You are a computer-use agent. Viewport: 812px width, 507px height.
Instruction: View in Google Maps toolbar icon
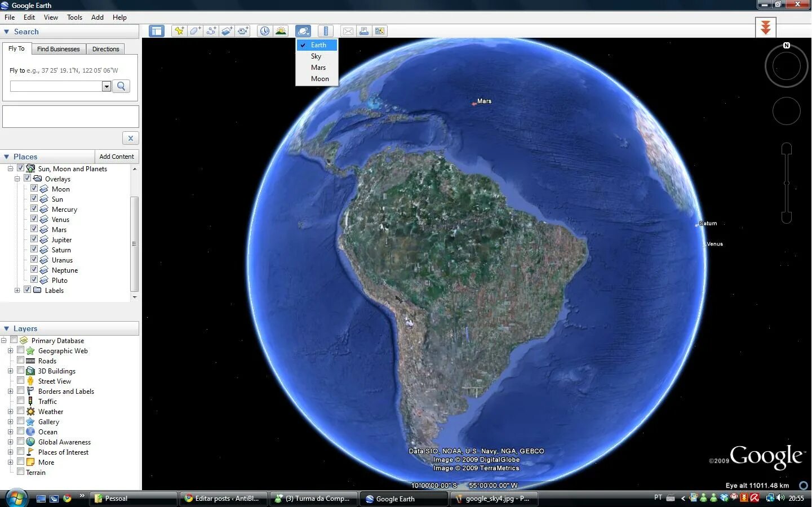coord(380,31)
